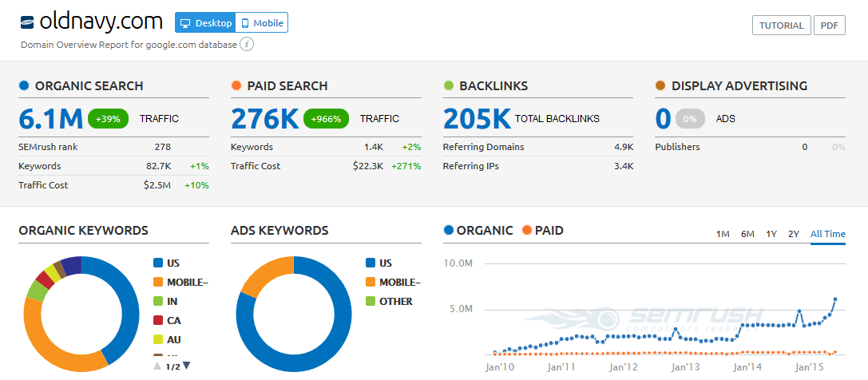Click the 6.1M organic traffic figure
The height and width of the screenshot is (380, 868).
coord(50,118)
